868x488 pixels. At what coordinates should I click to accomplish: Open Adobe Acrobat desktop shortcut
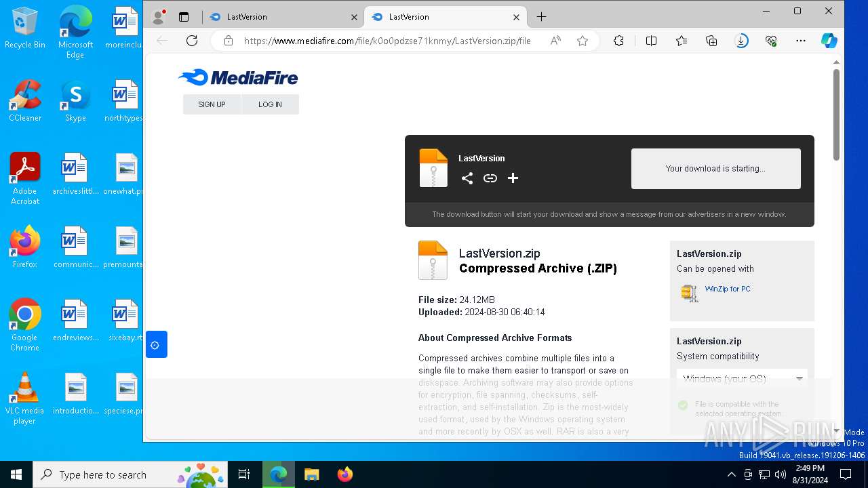click(25, 178)
